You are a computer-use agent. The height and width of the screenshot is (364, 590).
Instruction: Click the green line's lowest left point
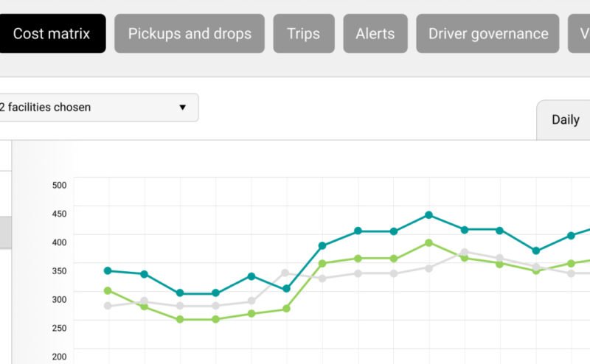point(179,319)
